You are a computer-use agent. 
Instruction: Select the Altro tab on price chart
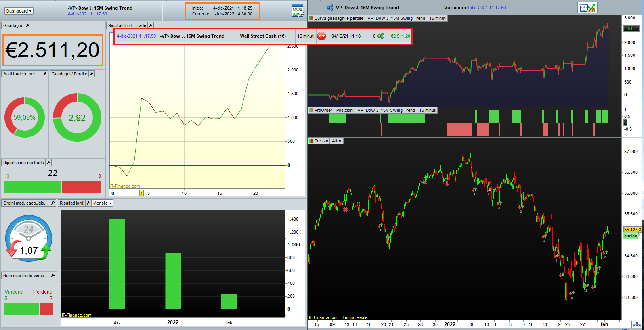tap(337, 141)
